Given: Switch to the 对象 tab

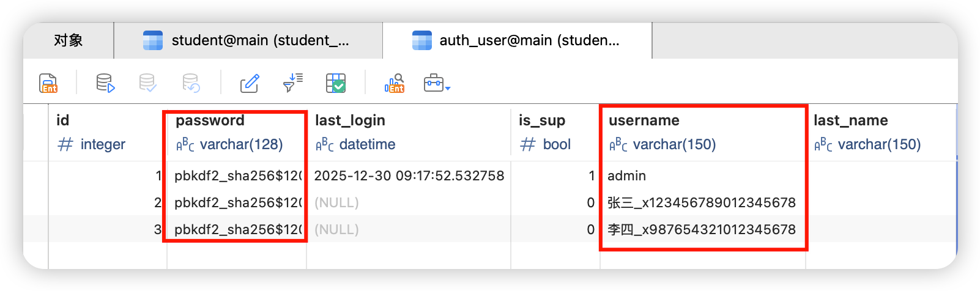Looking at the screenshot, I should 69,40.
